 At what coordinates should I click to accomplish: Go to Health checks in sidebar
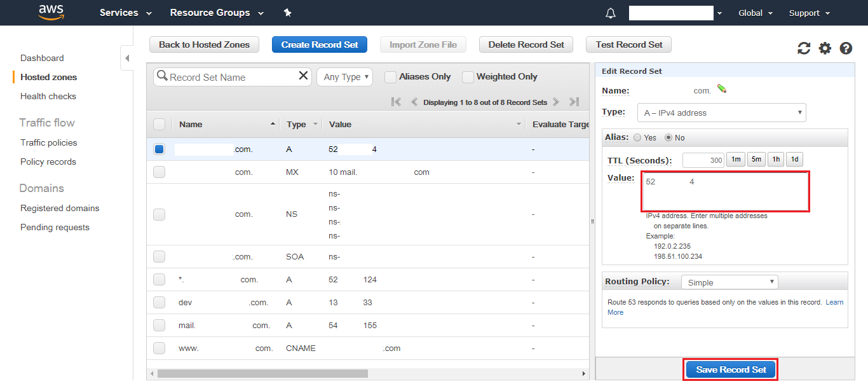pyautogui.click(x=48, y=96)
